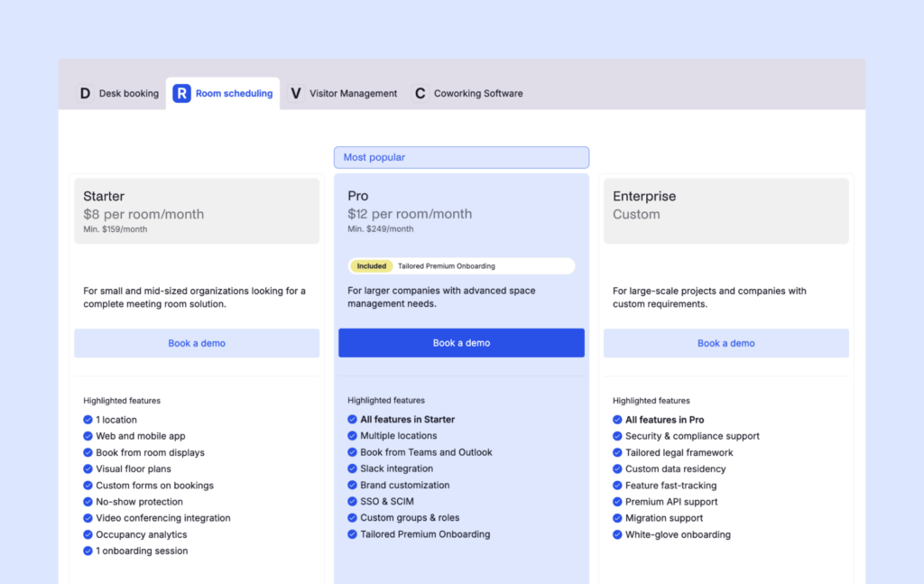Screen dimensions: 924x584
Task: Book a demo for the Starter plan
Action: tap(197, 343)
